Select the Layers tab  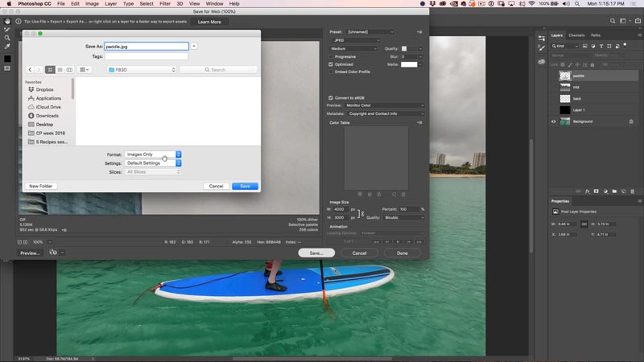pos(556,35)
